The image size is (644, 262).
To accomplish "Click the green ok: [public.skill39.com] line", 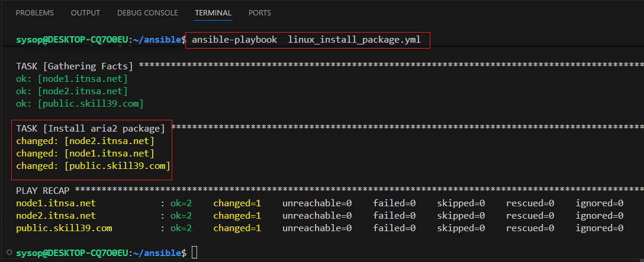I will pos(80,104).
